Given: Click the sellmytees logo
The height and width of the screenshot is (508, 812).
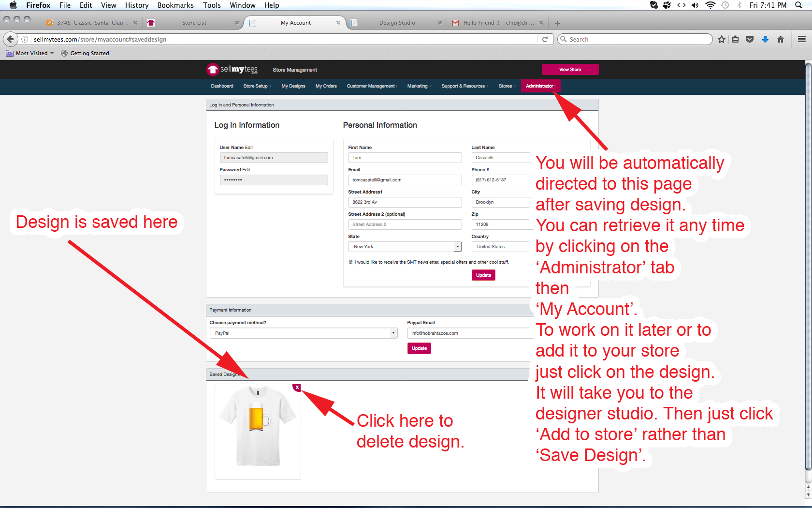Looking at the screenshot, I should 232,69.
